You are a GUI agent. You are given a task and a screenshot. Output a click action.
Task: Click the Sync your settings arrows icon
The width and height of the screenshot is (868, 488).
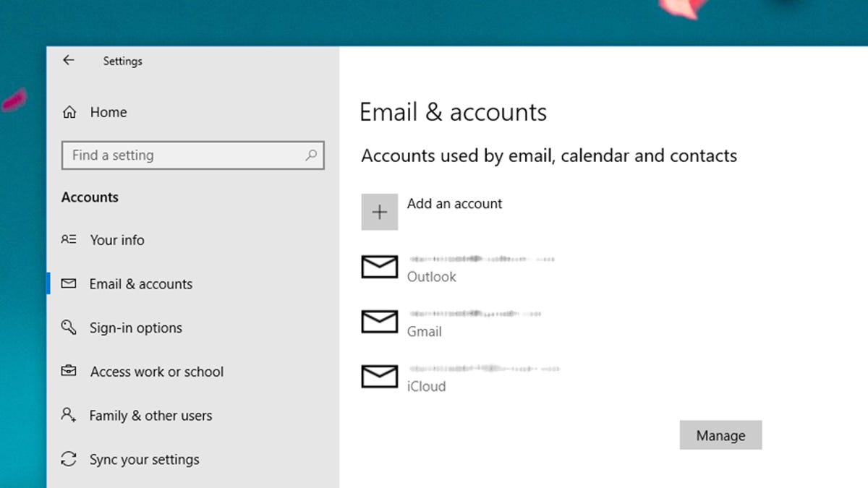point(69,459)
